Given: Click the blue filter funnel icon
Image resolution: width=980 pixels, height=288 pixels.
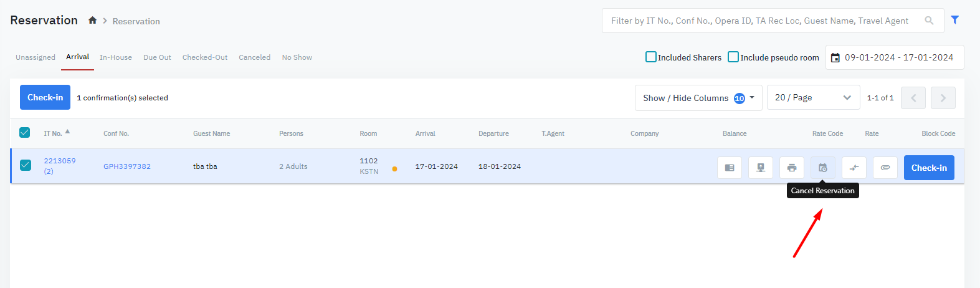Looking at the screenshot, I should (x=954, y=20).
